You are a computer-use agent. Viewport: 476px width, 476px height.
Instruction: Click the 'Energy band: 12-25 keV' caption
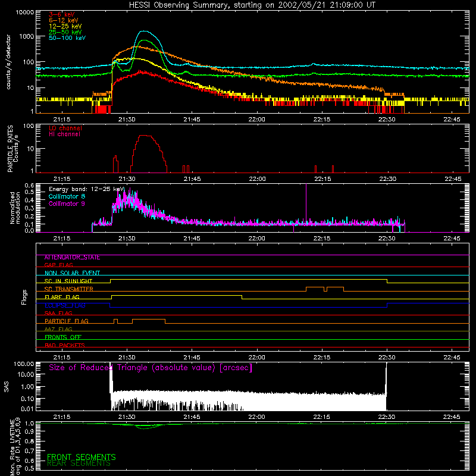[86, 189]
